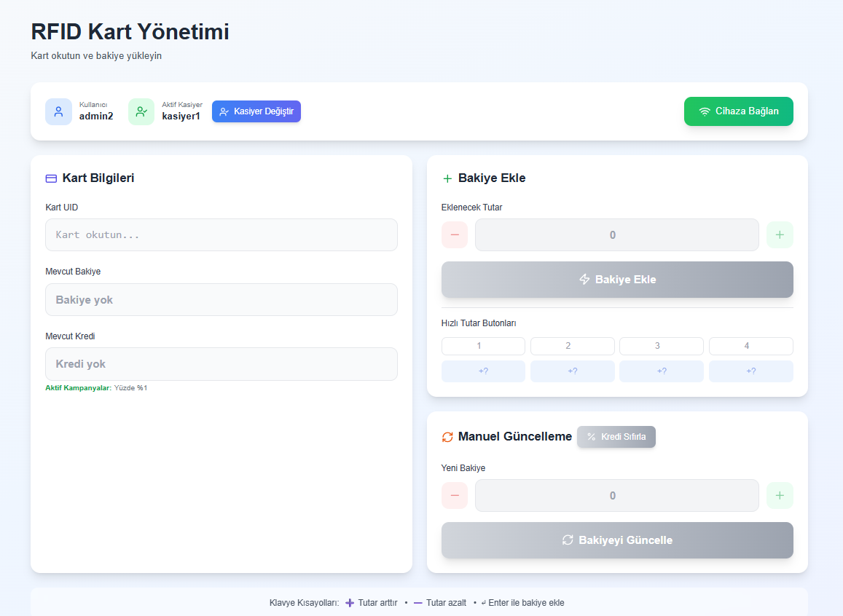Click the user profile icon beside admin2
Viewport: 843px width, 616px height.
pos(58,111)
